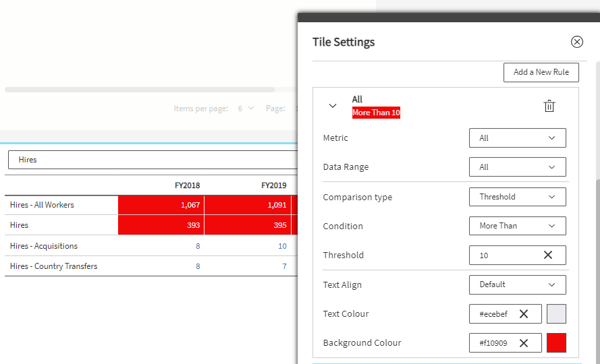Click Add a New Rule button
600x364 pixels.
541,73
